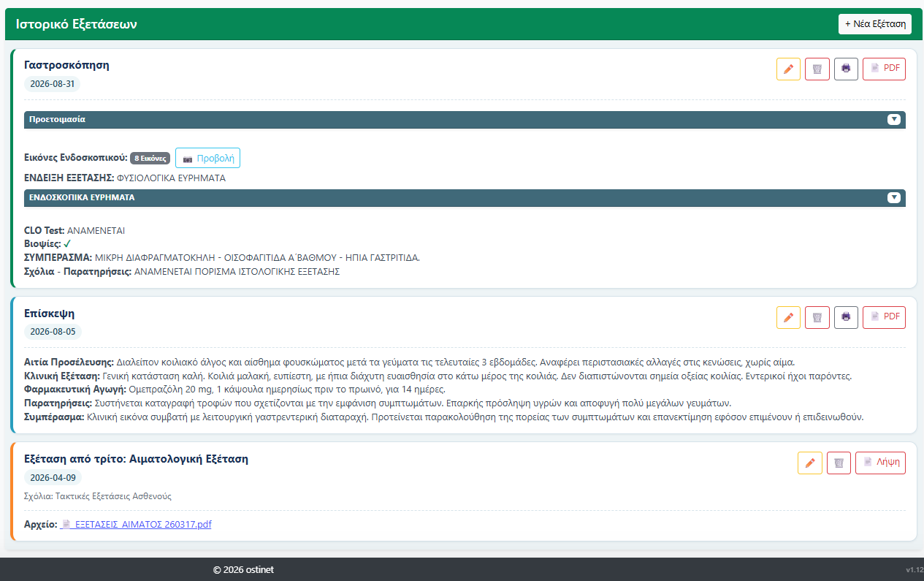This screenshot has width=924, height=581.
Task: Open the Προβολή endoscope images viewer
Action: click(207, 158)
